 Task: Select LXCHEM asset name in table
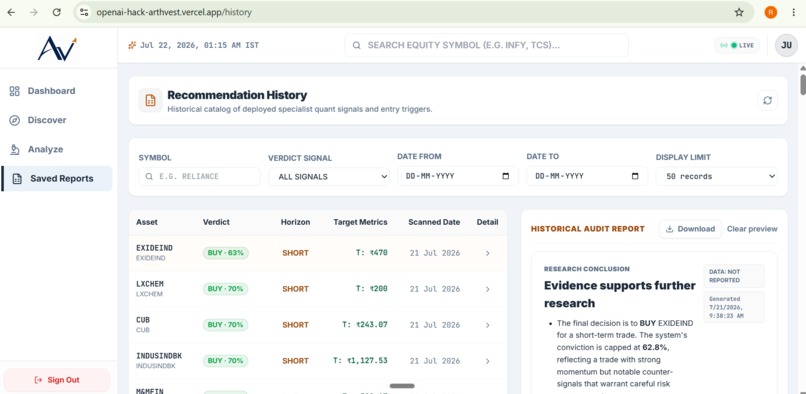[150, 284]
